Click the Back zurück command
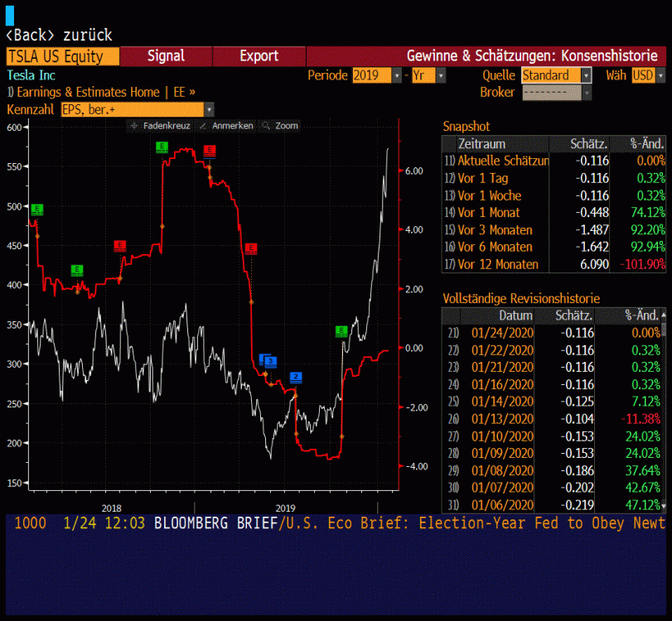Image resolution: width=672 pixels, height=621 pixels. tap(58, 35)
